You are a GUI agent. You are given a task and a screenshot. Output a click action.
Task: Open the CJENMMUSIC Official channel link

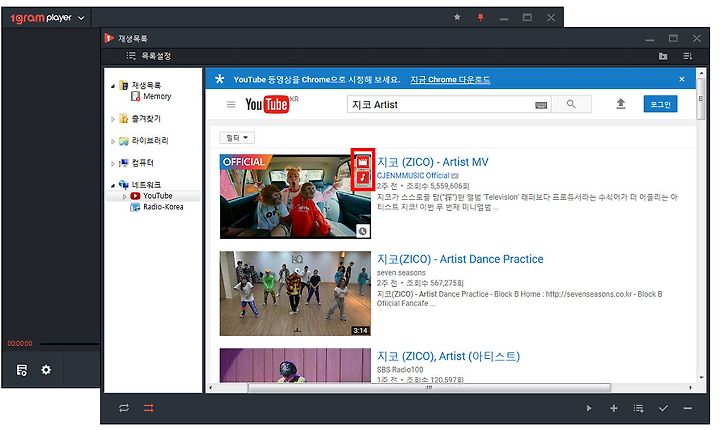[413, 175]
